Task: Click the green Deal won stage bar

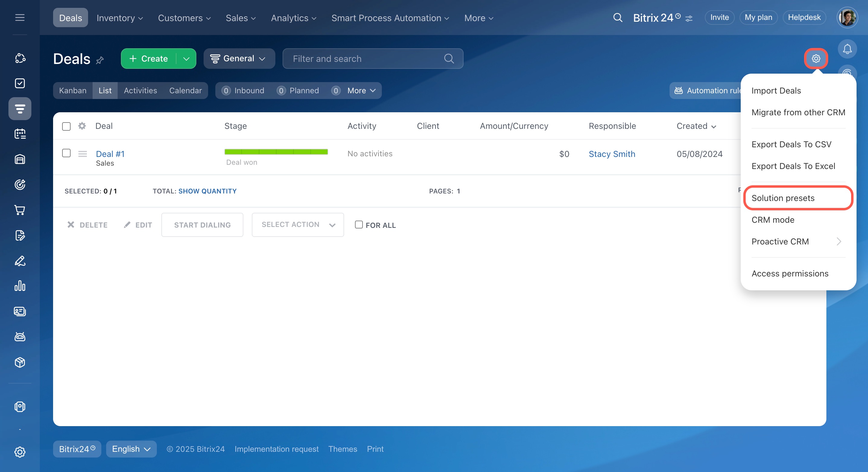Action: (x=276, y=152)
